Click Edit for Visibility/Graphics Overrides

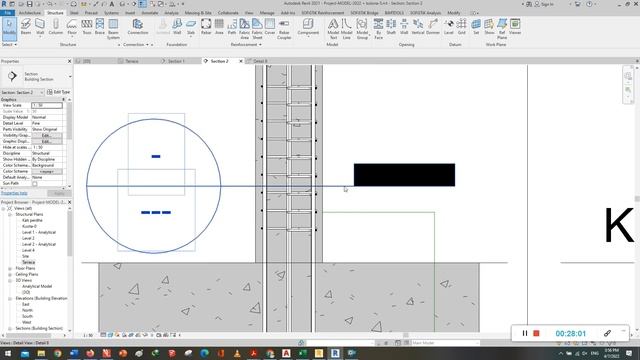[x=47, y=135]
